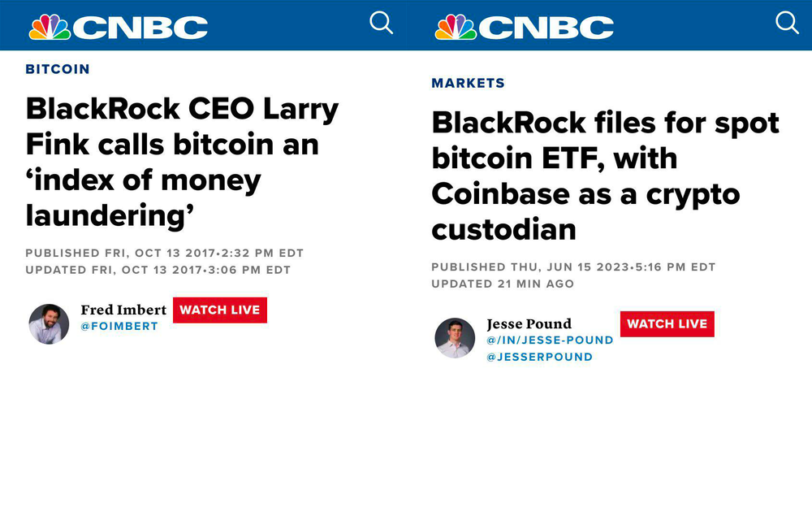Click the BlackRock spot bitcoin ETF headline
Image resolution: width=812 pixels, height=529 pixels.
pyautogui.click(x=605, y=176)
